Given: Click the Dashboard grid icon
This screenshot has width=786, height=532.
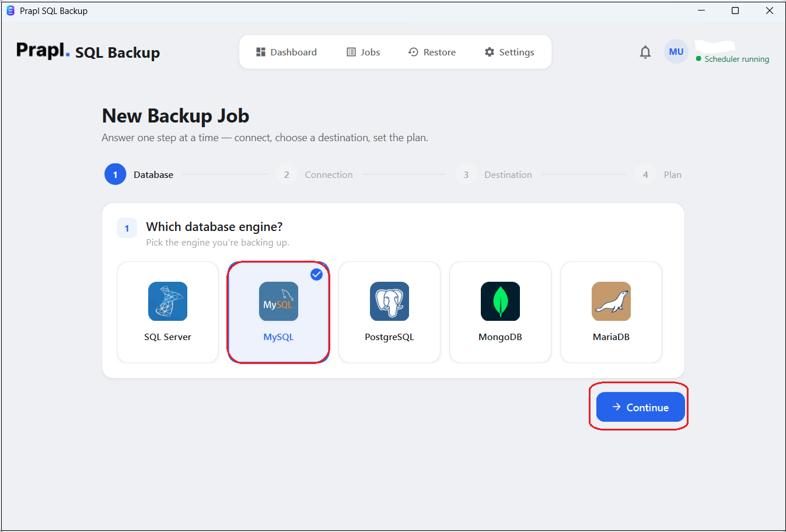Looking at the screenshot, I should point(261,52).
